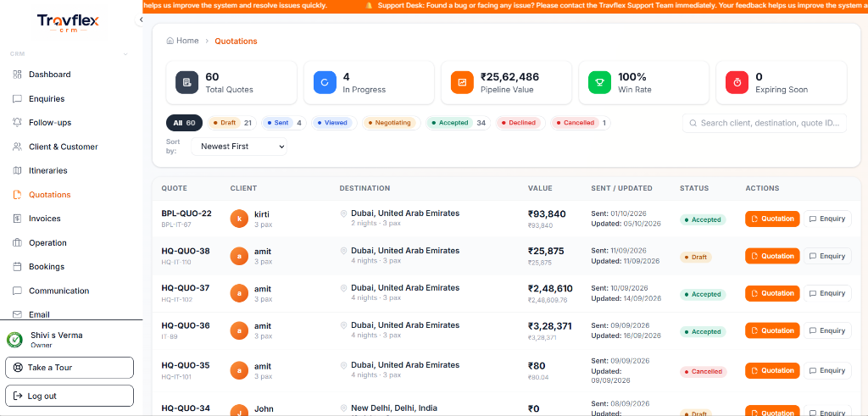Click the New Delhi, Delhi, India destination
The width and height of the screenshot is (868, 416).
point(394,408)
